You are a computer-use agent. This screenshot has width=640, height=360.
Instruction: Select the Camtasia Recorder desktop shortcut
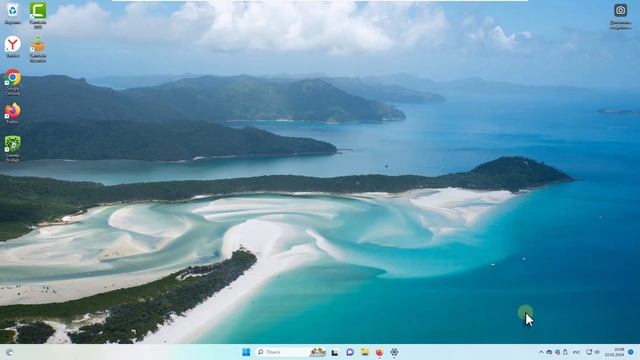point(38,49)
